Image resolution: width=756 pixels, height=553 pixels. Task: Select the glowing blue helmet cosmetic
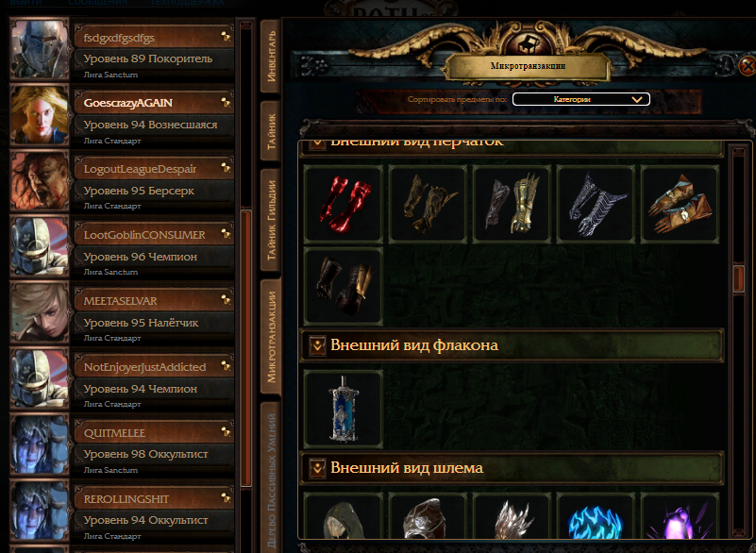(x=596, y=516)
